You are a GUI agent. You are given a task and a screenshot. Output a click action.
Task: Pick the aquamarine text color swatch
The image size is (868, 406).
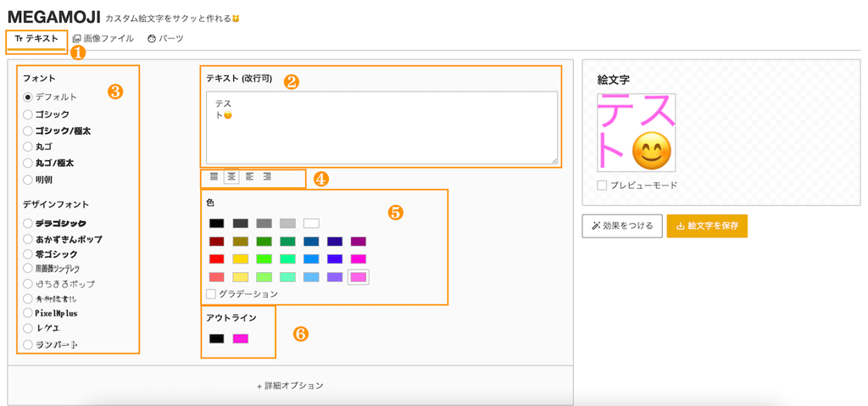[288, 277]
